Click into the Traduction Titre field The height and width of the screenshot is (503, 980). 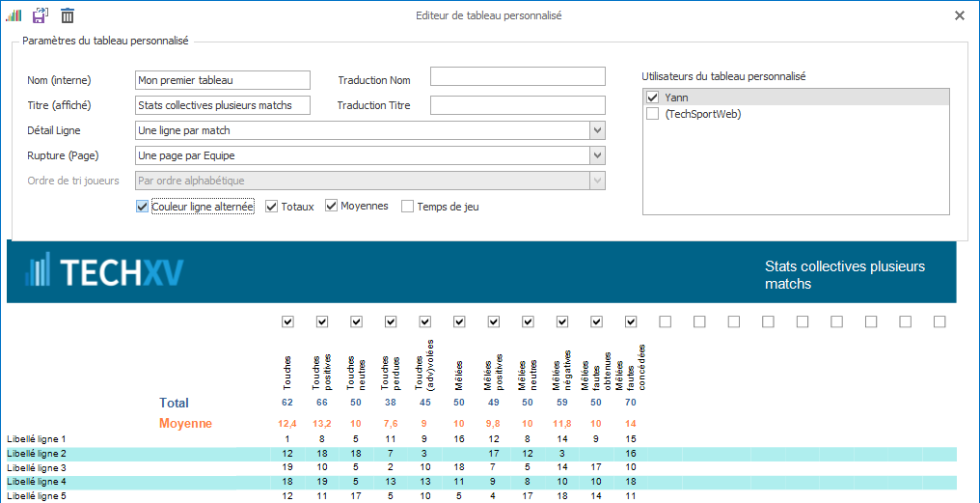coord(517,105)
